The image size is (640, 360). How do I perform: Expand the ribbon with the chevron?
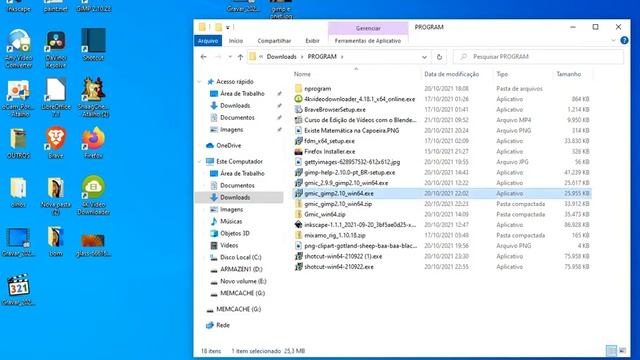point(613,40)
